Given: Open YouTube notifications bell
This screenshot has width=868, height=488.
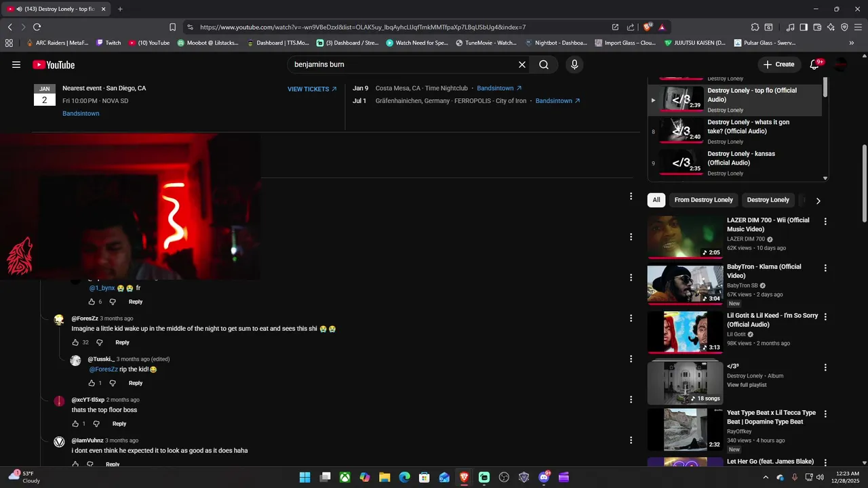Looking at the screenshot, I should [816, 64].
